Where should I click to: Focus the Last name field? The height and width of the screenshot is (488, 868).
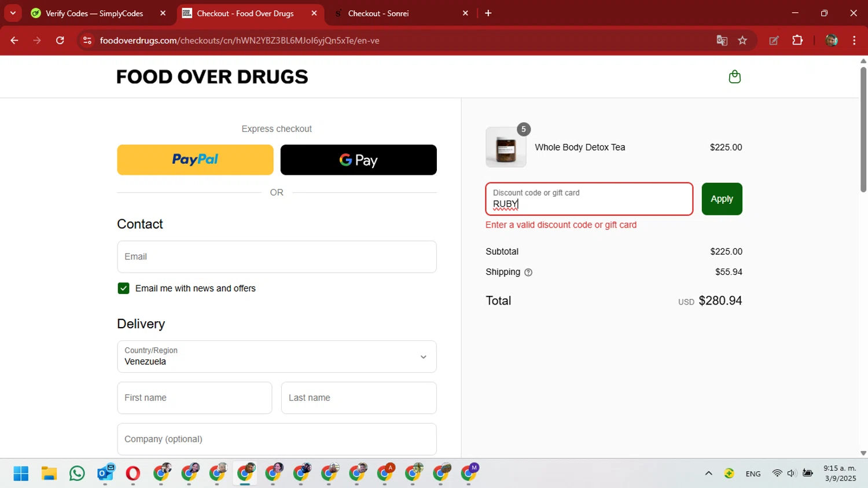coord(359,398)
